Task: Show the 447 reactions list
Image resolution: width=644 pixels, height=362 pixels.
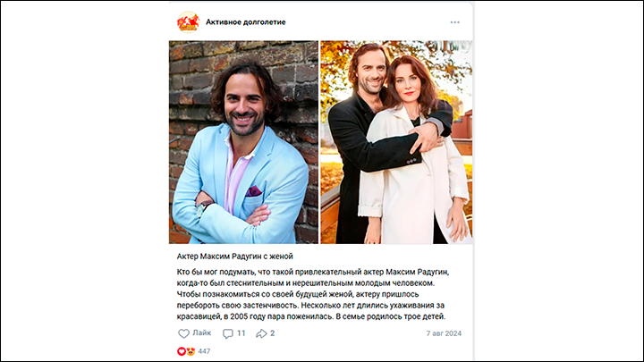Action: [x=204, y=351]
